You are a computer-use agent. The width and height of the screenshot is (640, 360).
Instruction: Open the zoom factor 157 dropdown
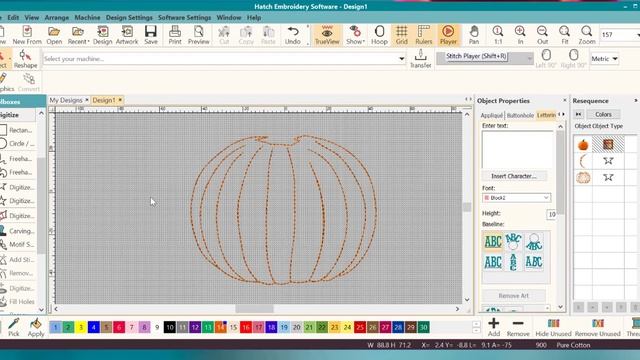point(638,35)
